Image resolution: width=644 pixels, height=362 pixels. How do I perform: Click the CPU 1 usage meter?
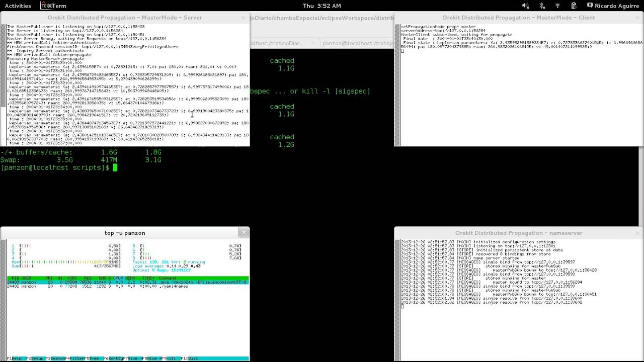pos(66,246)
